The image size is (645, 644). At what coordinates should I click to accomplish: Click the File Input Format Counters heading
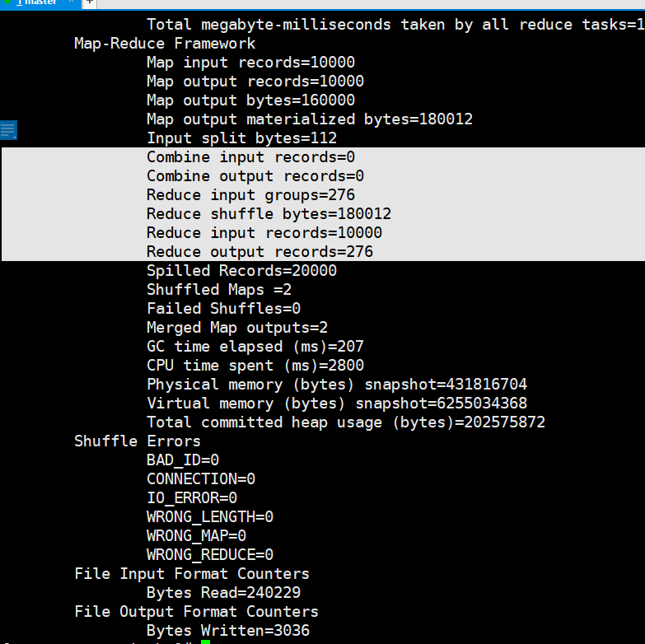tap(191, 574)
